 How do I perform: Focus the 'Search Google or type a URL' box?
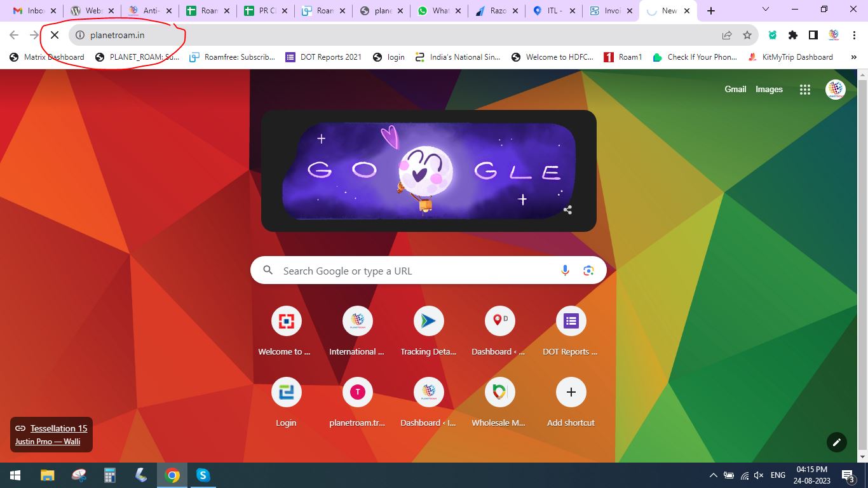click(428, 271)
